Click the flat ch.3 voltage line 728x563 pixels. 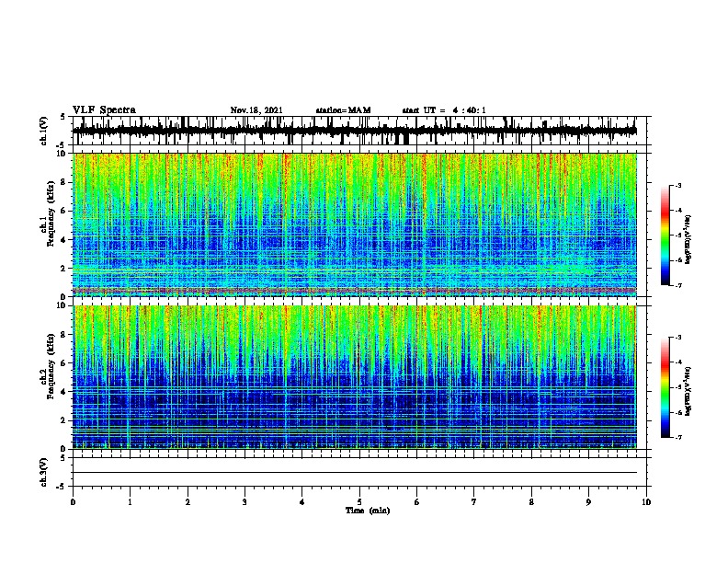pos(355,473)
